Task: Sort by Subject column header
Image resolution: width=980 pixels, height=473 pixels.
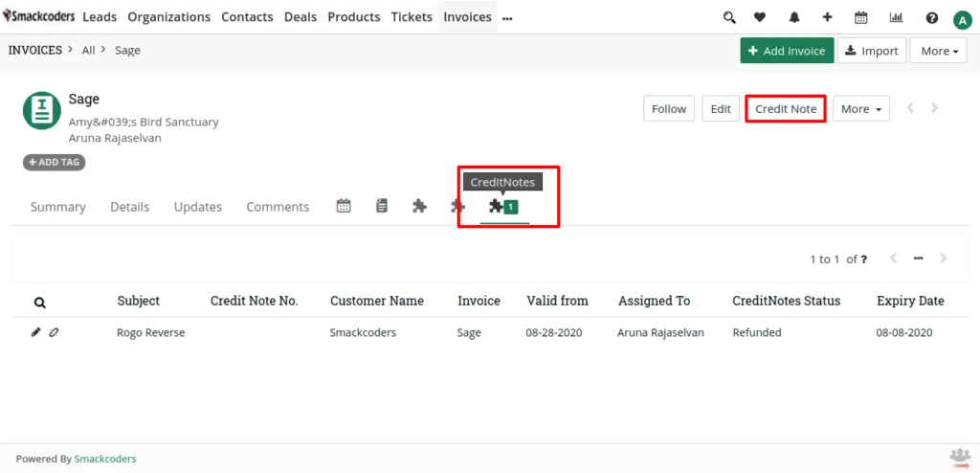Action: 138,301
